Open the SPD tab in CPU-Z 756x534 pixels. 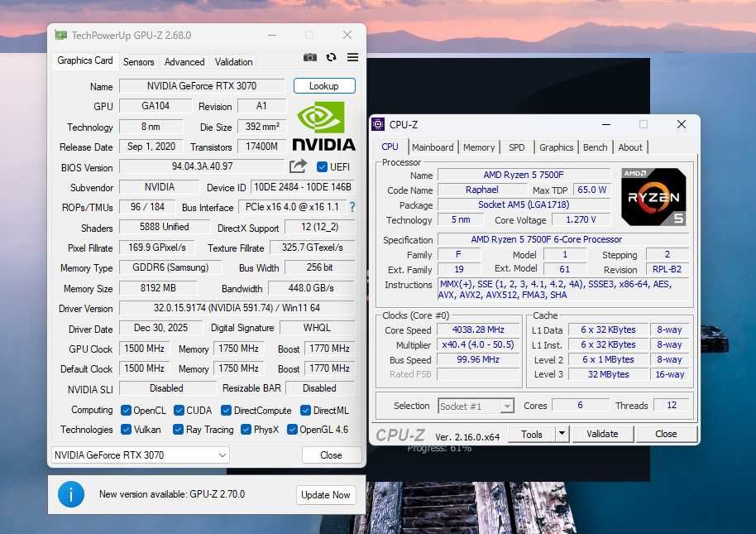[516, 147]
